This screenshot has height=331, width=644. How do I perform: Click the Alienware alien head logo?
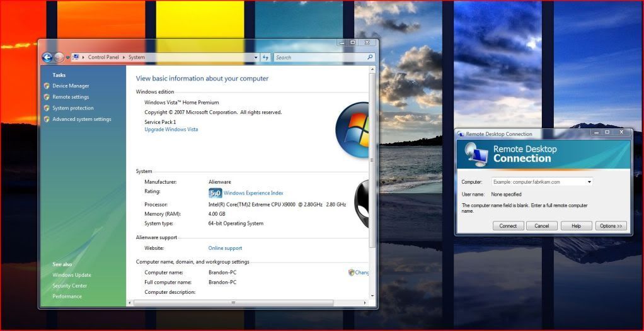click(362, 204)
